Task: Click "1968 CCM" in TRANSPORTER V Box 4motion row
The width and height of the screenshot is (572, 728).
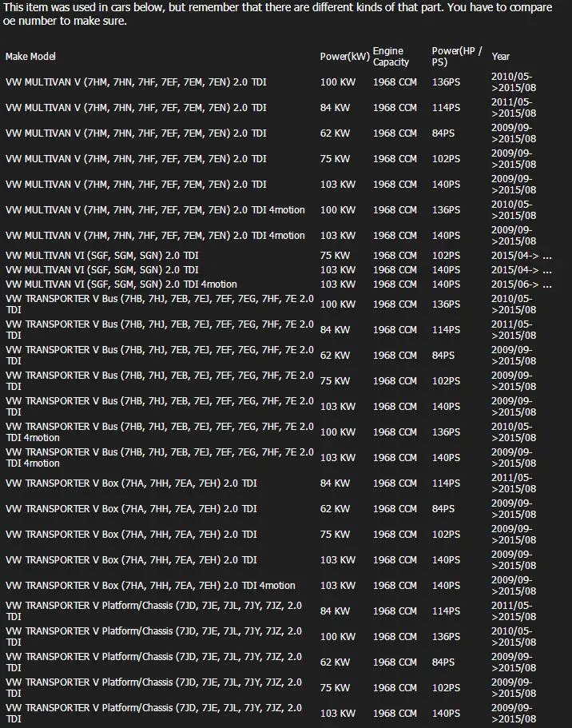Action: point(395,586)
